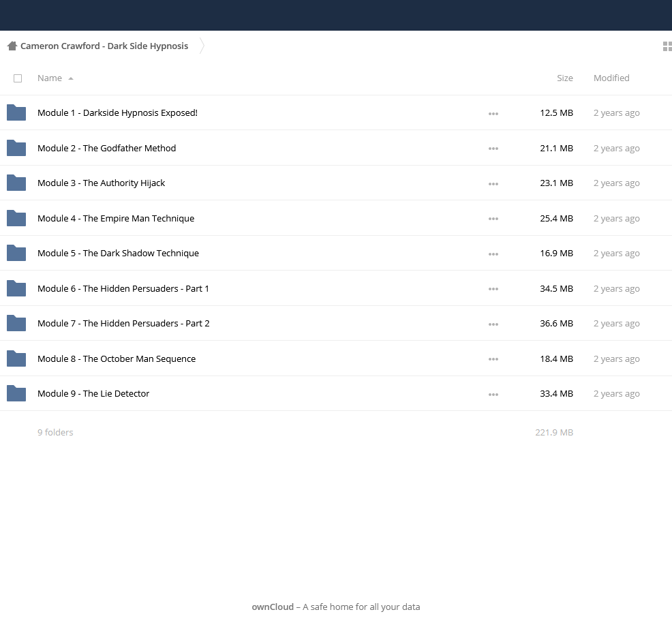Click the ownCloud footer link

[273, 607]
